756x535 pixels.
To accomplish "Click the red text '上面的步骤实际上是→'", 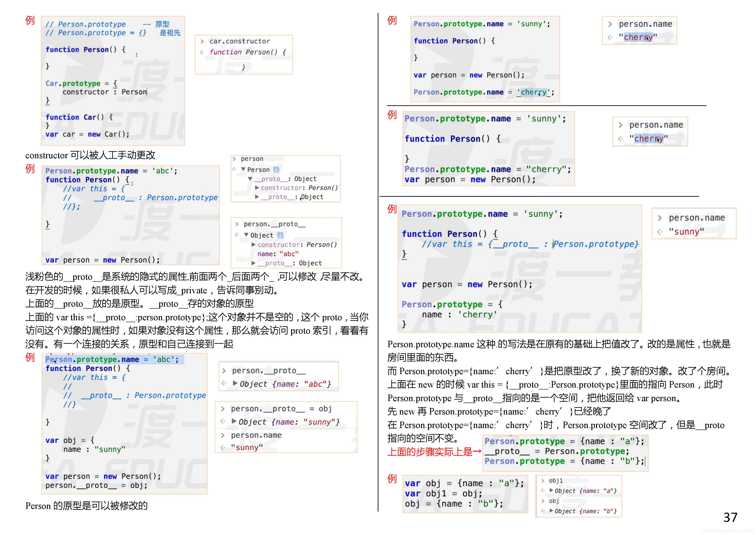I will point(435,452).
